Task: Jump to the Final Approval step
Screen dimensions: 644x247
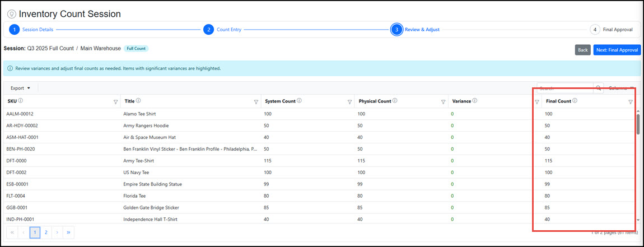Action: [595, 30]
